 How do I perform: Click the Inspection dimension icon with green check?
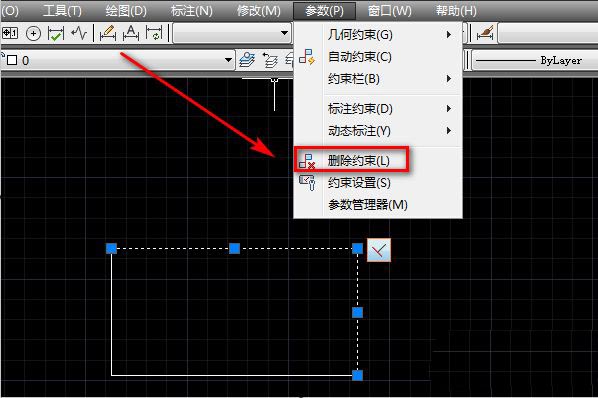tap(56, 34)
